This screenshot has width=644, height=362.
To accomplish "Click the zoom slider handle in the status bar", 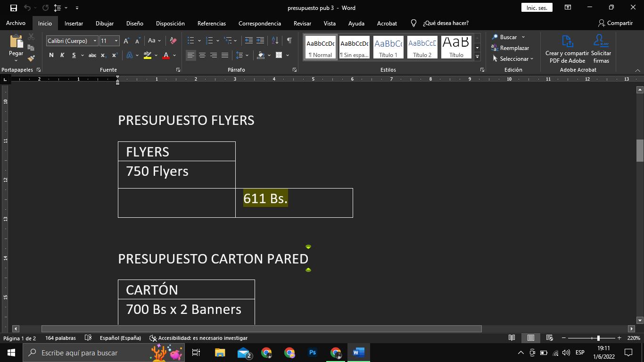I will tap(598, 338).
